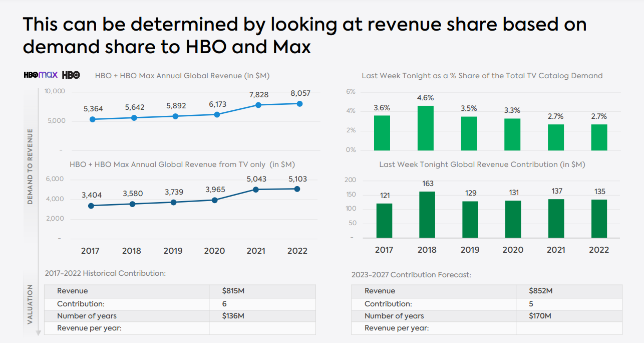The image size is (644, 343).
Task: Click the dark green 2018 bar under 163
Action: (x=427, y=215)
